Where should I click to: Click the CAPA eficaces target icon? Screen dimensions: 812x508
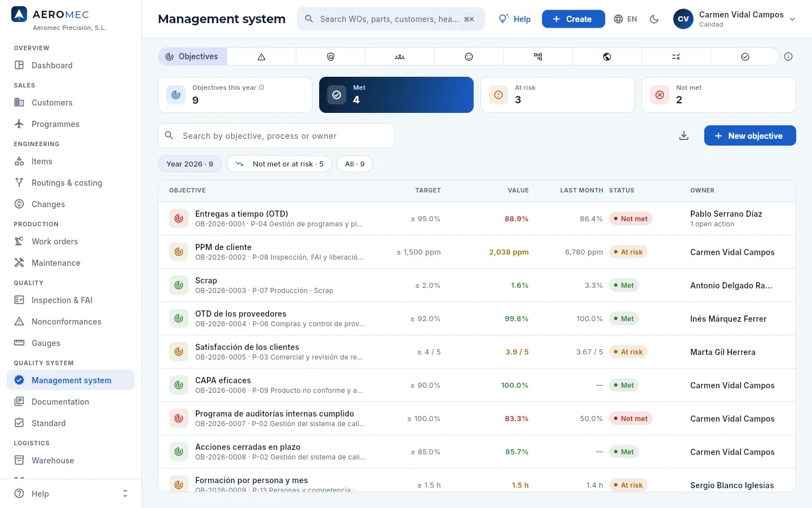179,385
